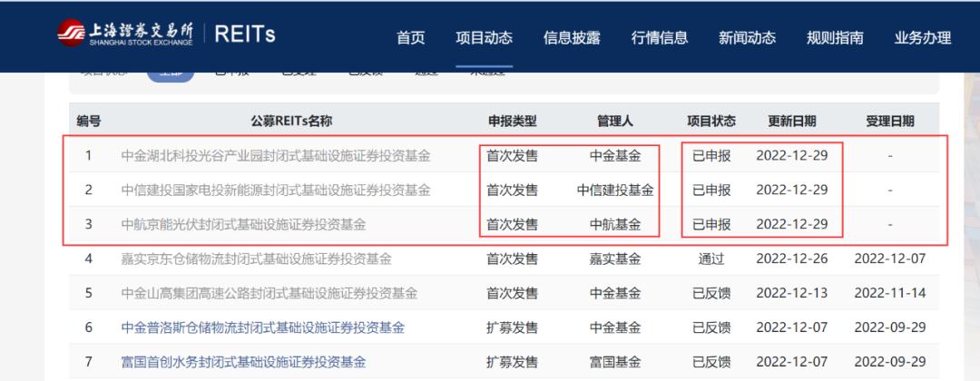Open 中航京能光伏 fund link
The image size is (980, 381).
(243, 224)
